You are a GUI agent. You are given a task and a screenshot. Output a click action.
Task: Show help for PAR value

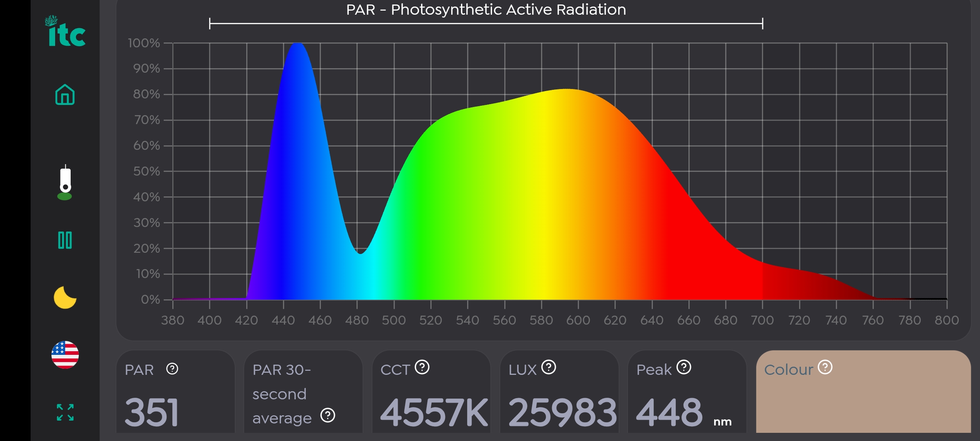(172, 369)
